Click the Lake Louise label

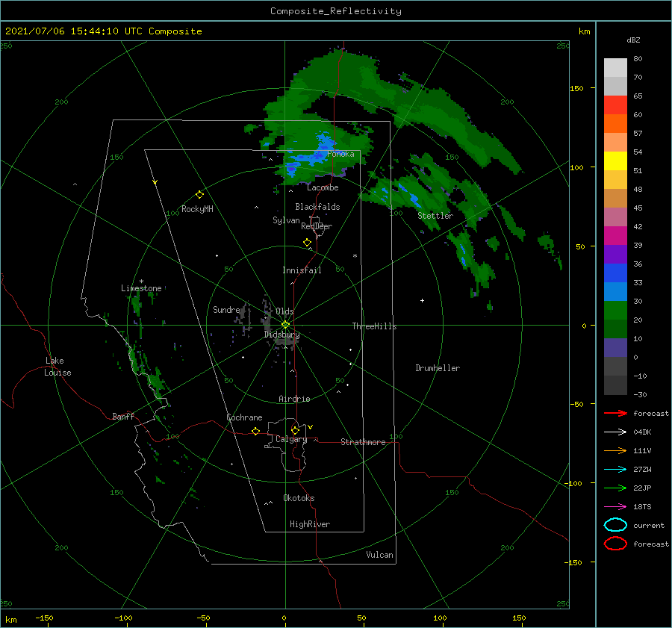coord(57,367)
